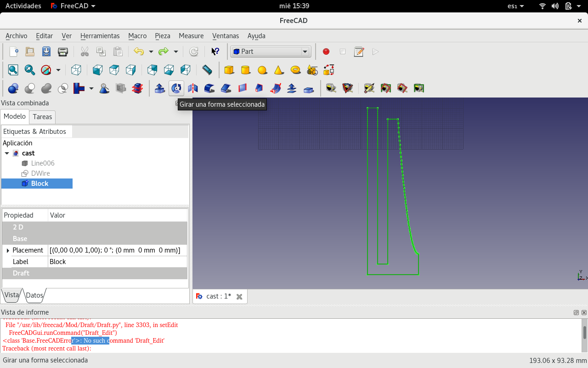The height and width of the screenshot is (368, 588).
Task: Click the Save document icon
Action: pyautogui.click(x=46, y=52)
